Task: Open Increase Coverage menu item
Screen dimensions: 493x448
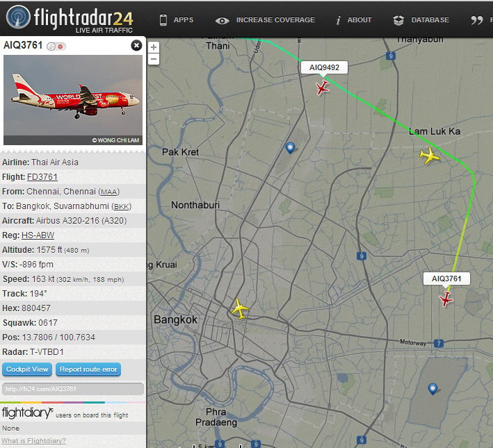Action: coord(266,20)
